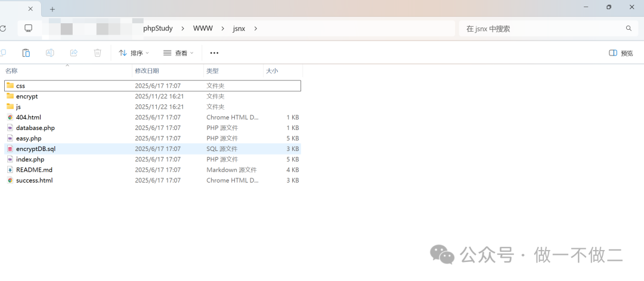Click the index.php file icon
The width and height of the screenshot is (644, 281).
tap(10, 159)
